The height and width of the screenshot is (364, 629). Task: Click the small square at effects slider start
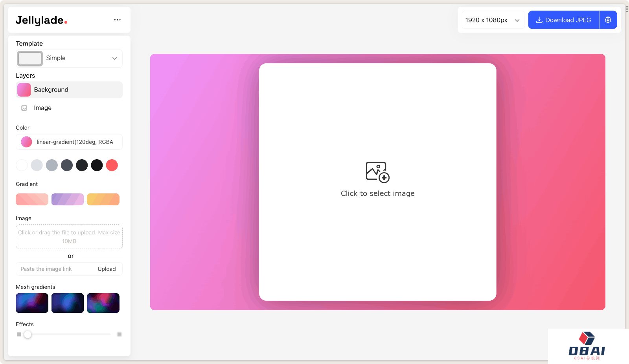(x=19, y=335)
